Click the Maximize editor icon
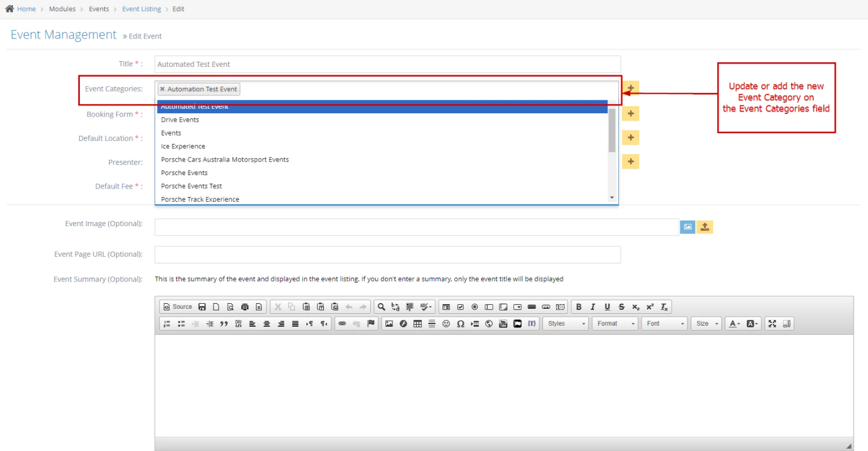Image resolution: width=868 pixels, height=451 pixels. tap(772, 324)
